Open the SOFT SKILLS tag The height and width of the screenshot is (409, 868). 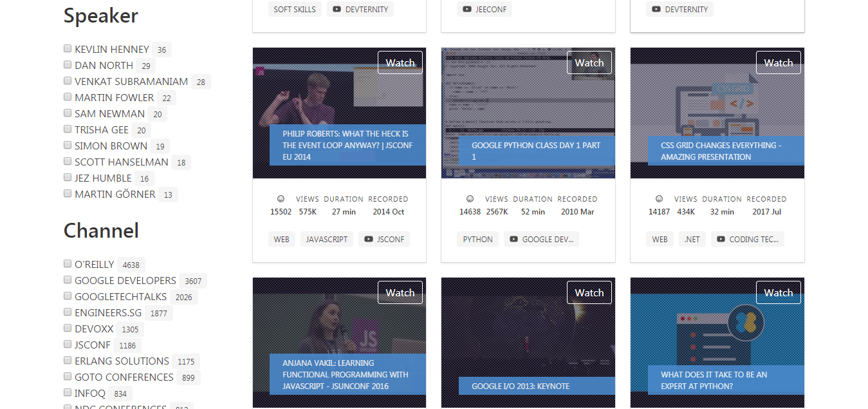click(295, 10)
